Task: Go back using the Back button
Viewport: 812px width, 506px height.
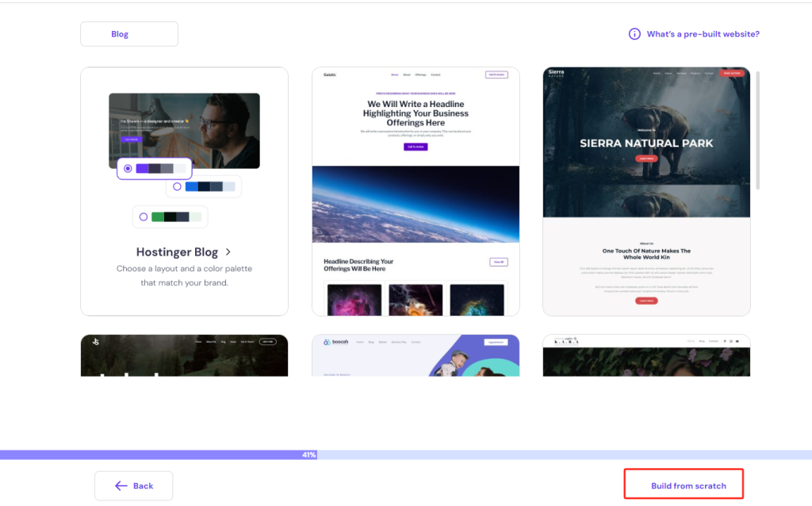Action: [133, 485]
